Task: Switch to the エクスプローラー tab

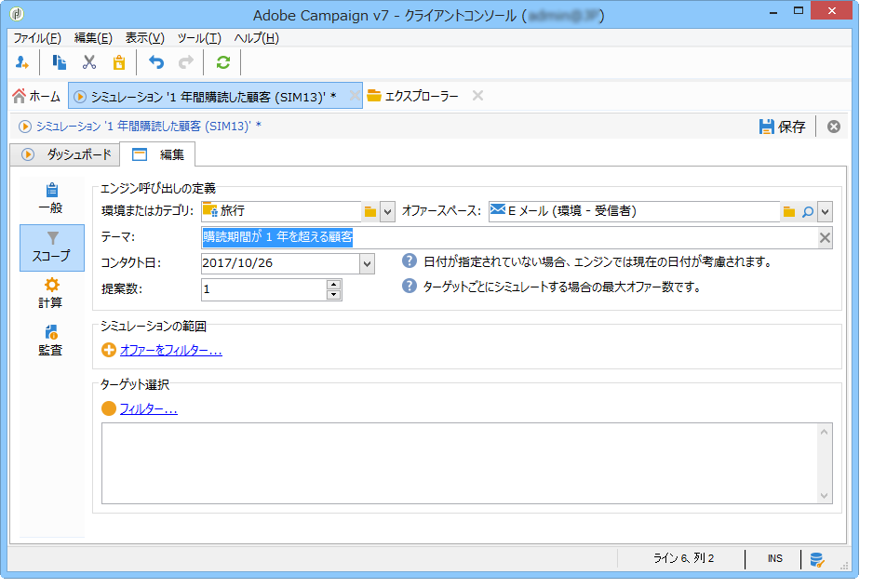Action: [413, 97]
